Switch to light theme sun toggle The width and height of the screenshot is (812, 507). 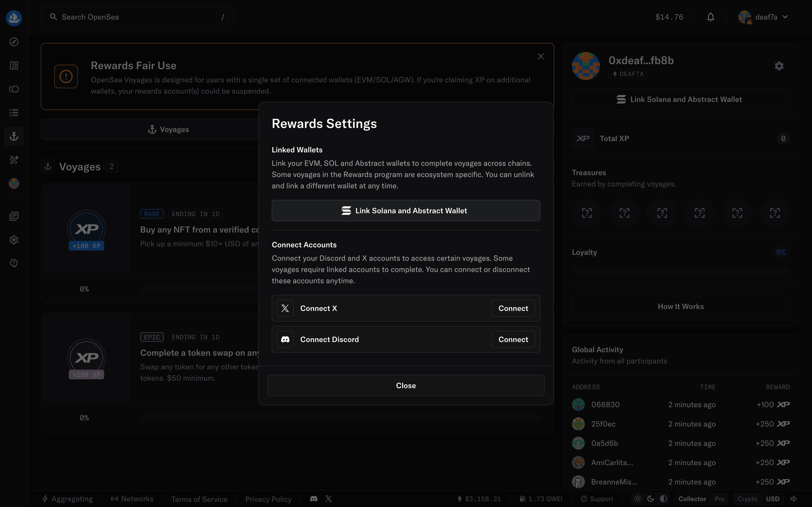638,499
